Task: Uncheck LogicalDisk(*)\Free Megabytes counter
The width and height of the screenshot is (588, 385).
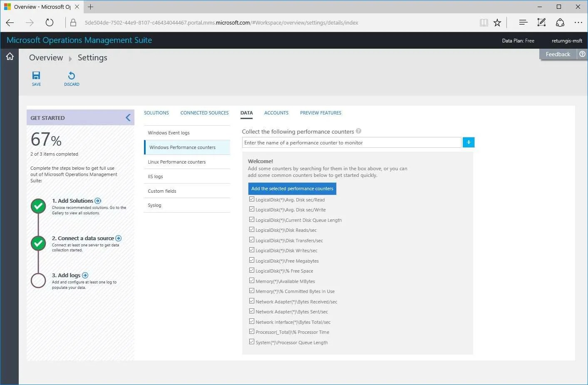Action: pos(252,260)
